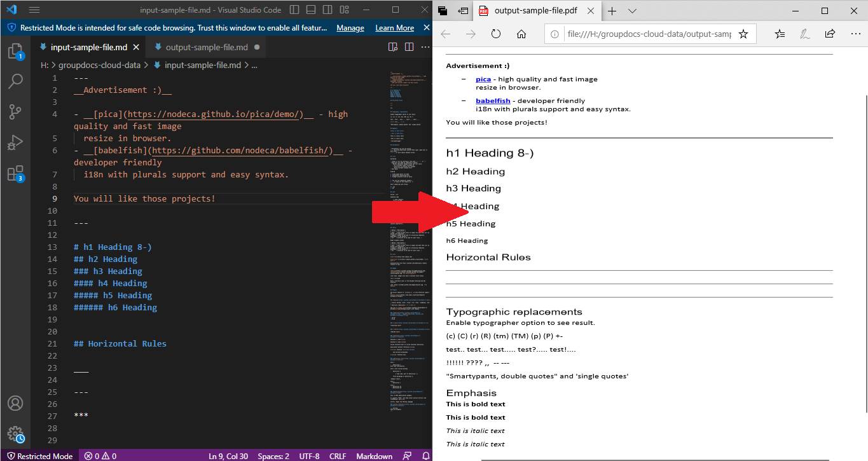Viewport: 868px width, 461px height.
Task: Open the Manage gear icon
Action: (x=15, y=434)
